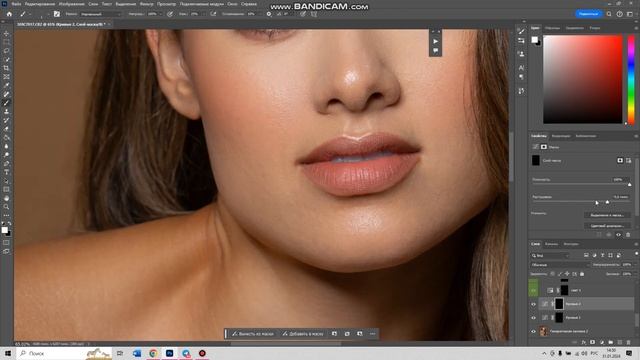Open the Фильтр menu
Image resolution: width=640 pixels, height=360 pixels.
pos(147,4)
